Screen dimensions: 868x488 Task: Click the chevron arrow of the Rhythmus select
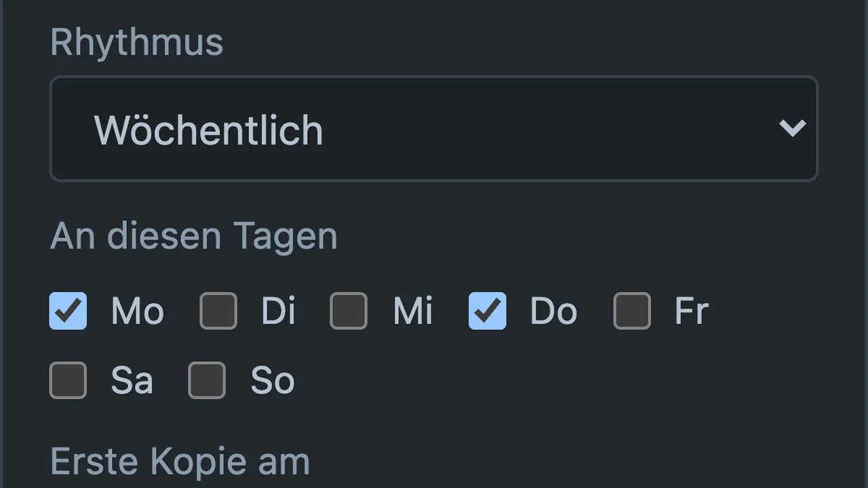[x=792, y=127]
